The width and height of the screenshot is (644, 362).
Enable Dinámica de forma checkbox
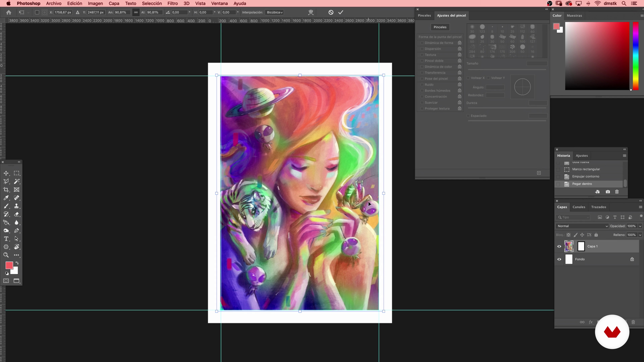point(422,43)
